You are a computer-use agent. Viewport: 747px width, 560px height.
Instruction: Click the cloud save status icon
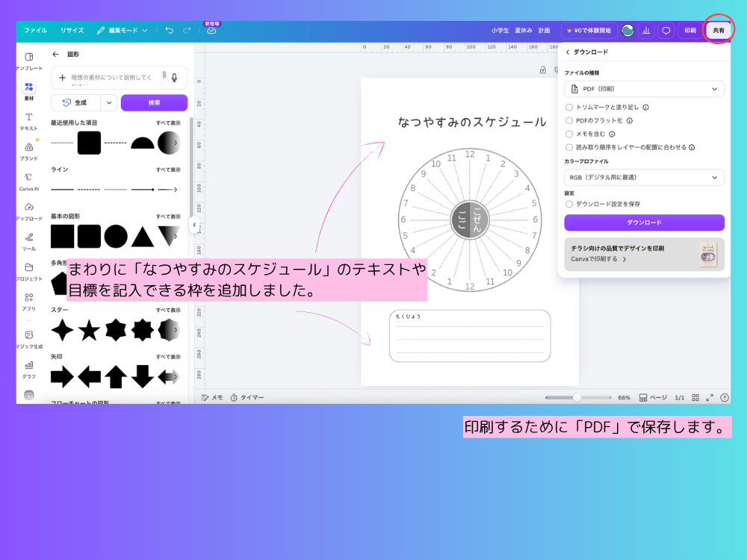pos(211,31)
